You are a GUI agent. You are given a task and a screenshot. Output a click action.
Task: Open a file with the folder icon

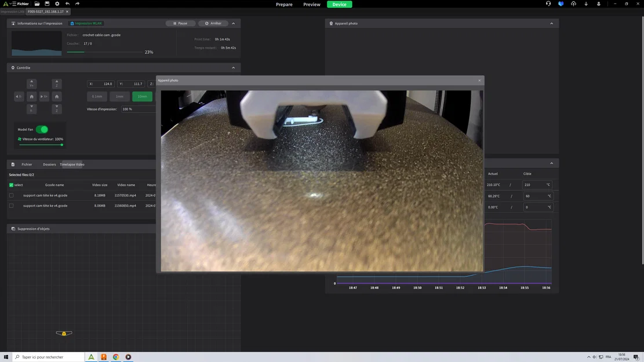(37, 4)
